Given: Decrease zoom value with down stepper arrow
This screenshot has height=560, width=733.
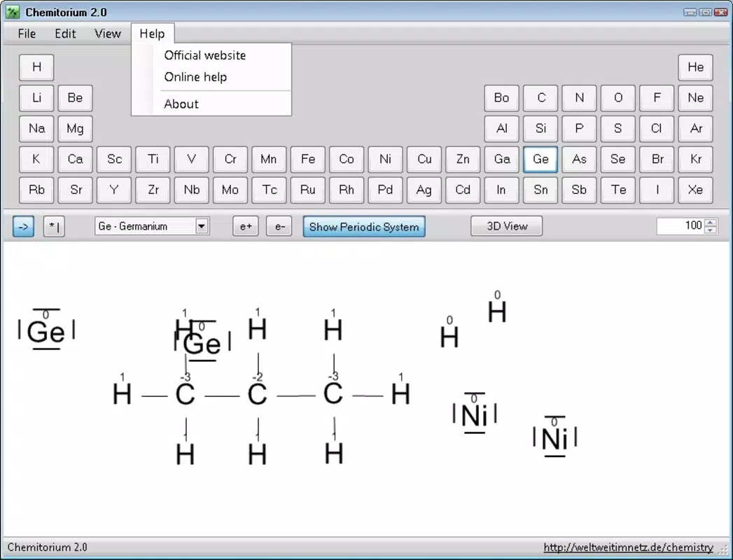Looking at the screenshot, I should (711, 230).
